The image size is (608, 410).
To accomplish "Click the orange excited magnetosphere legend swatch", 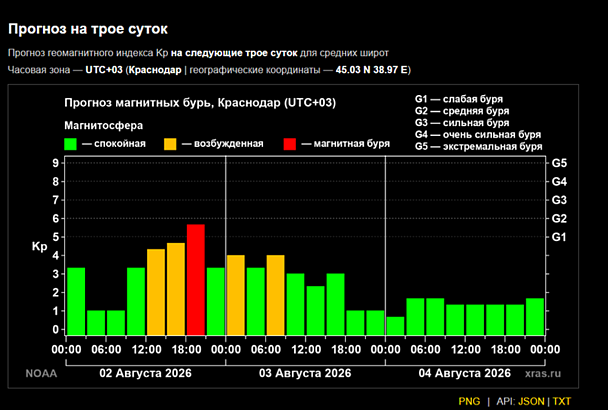I will tap(170, 144).
